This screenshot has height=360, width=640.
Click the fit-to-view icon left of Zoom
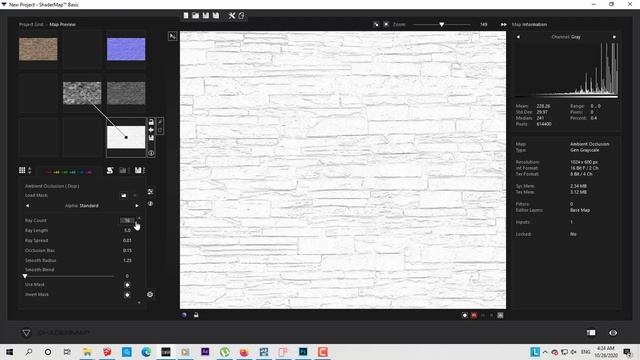(376, 24)
